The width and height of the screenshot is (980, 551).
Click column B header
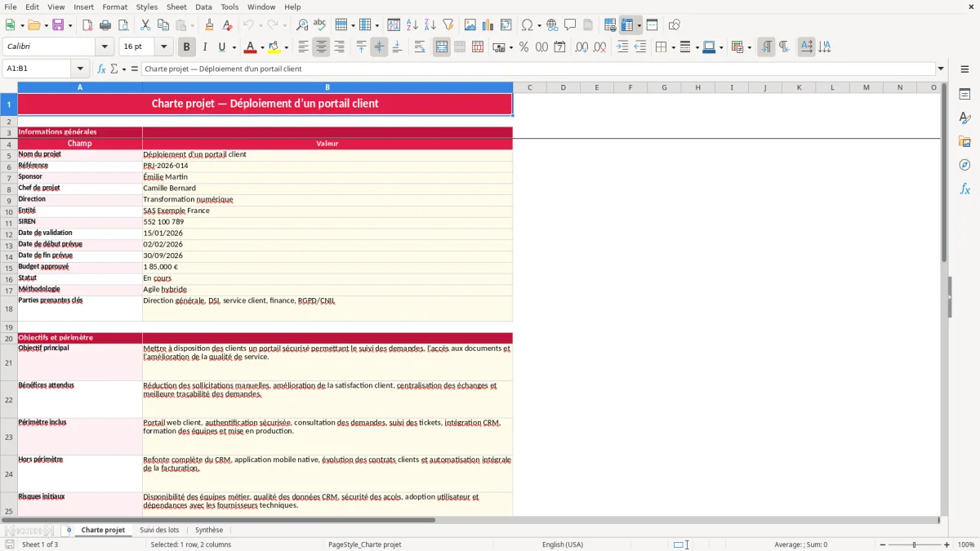point(327,87)
